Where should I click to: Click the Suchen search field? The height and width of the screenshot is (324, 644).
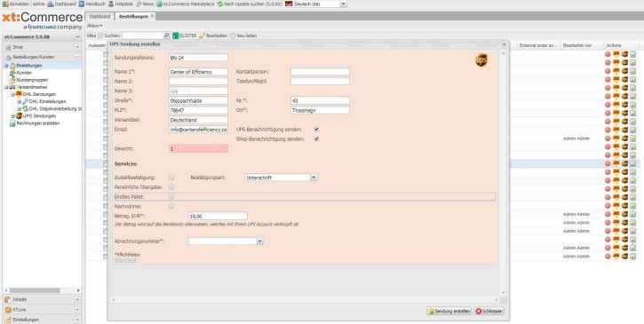tap(142, 36)
